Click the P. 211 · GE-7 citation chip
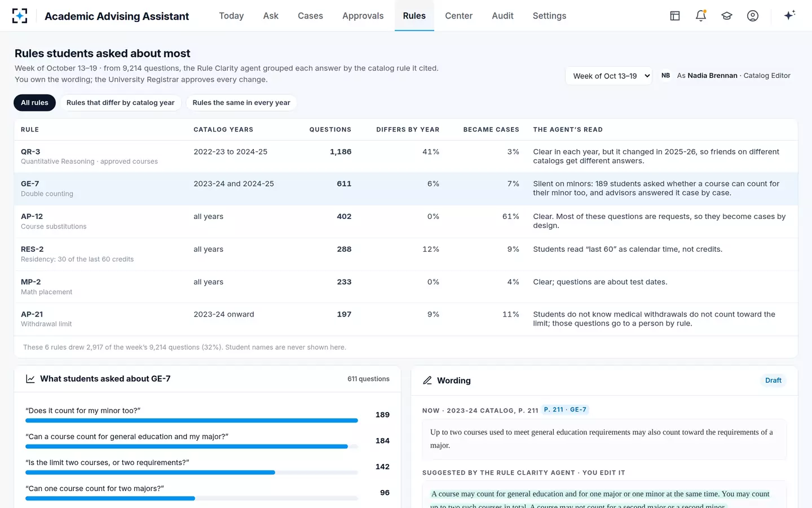 [565, 410]
